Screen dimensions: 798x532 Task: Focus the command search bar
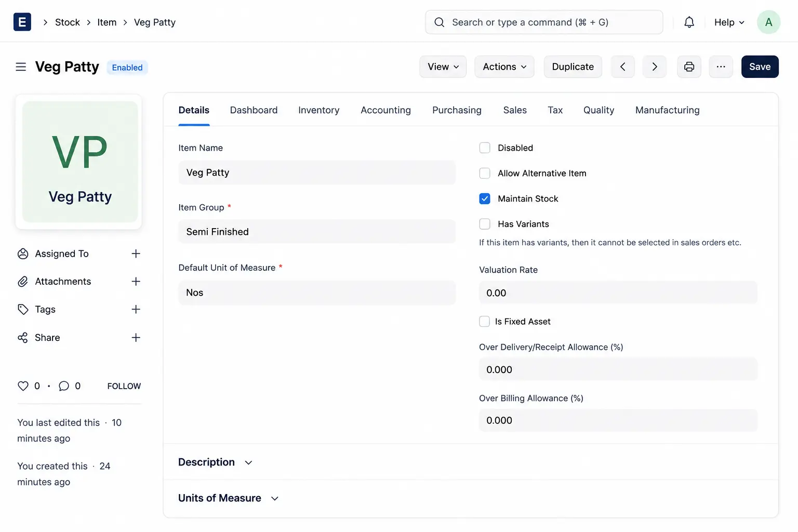(544, 22)
